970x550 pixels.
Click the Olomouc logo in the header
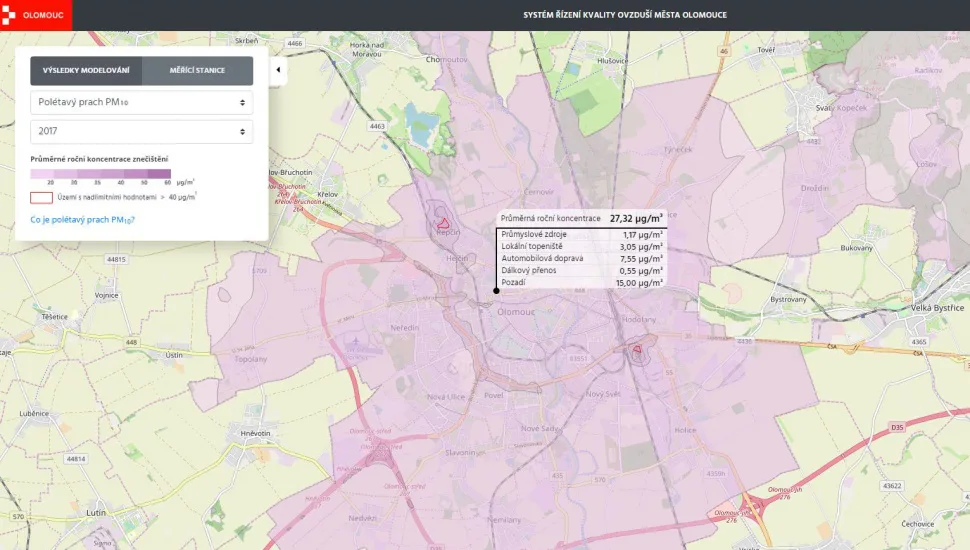point(35,15)
